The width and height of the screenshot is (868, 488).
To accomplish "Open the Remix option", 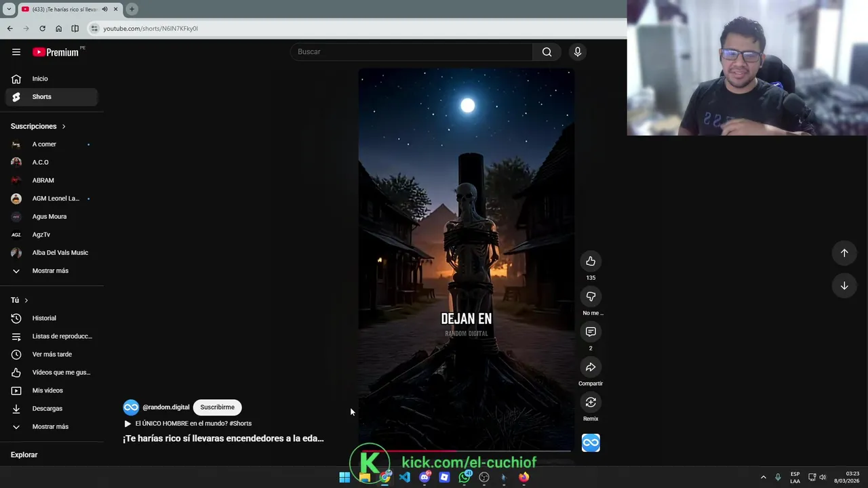I will tap(591, 402).
